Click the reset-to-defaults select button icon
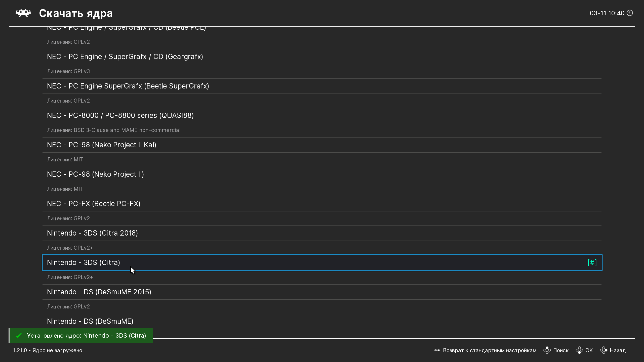This screenshot has width=644, height=362. (x=437, y=350)
